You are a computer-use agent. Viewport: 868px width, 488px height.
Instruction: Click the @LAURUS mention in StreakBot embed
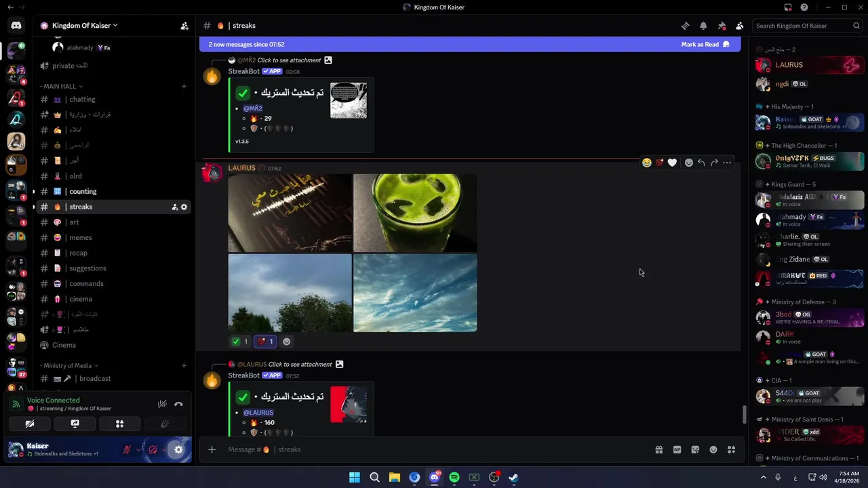point(258,413)
